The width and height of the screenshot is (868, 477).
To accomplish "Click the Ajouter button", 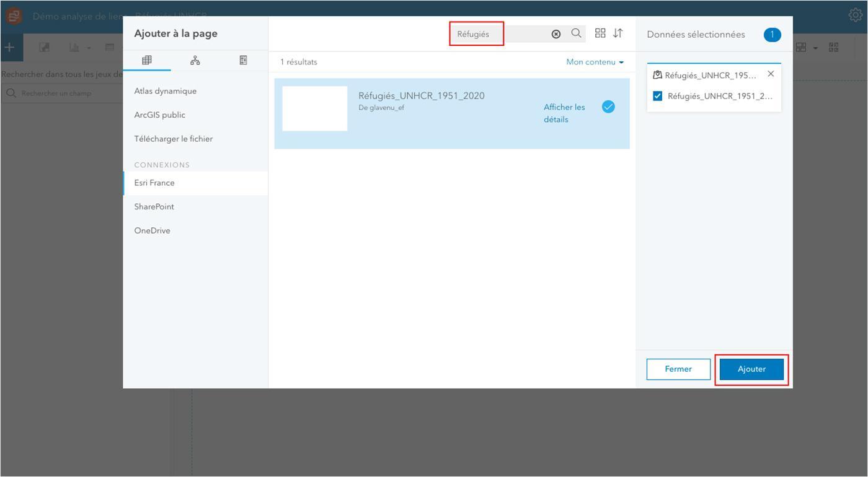I will click(751, 369).
